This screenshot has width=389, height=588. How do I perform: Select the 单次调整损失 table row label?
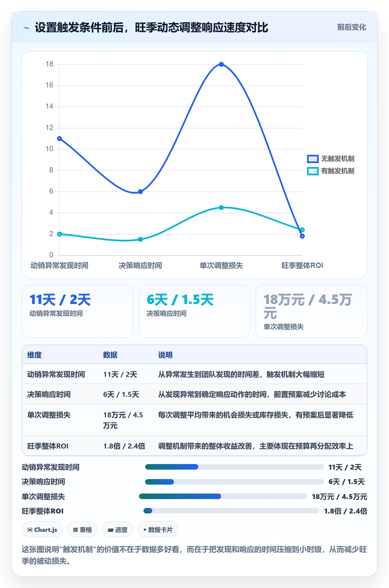click(x=49, y=415)
